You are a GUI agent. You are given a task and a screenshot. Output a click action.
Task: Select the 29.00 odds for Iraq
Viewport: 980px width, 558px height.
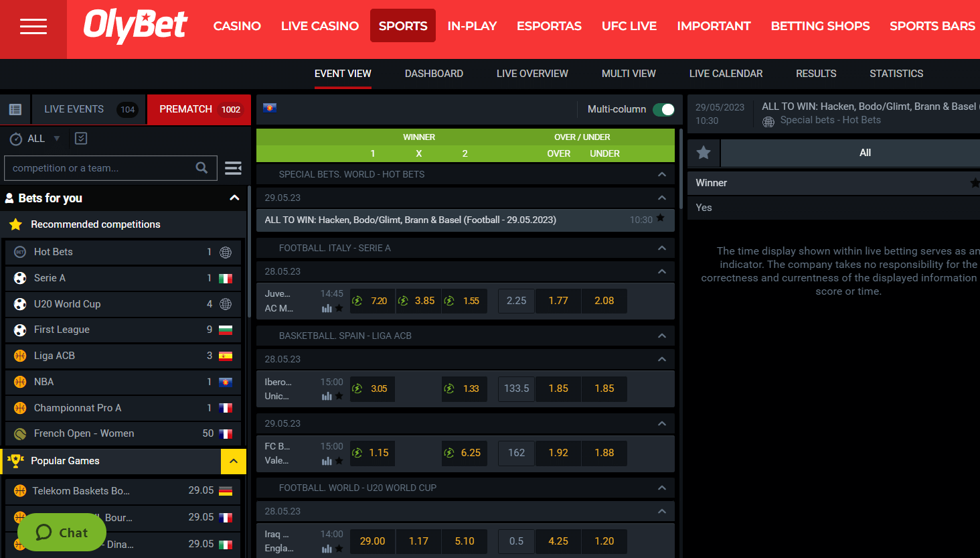(x=372, y=541)
